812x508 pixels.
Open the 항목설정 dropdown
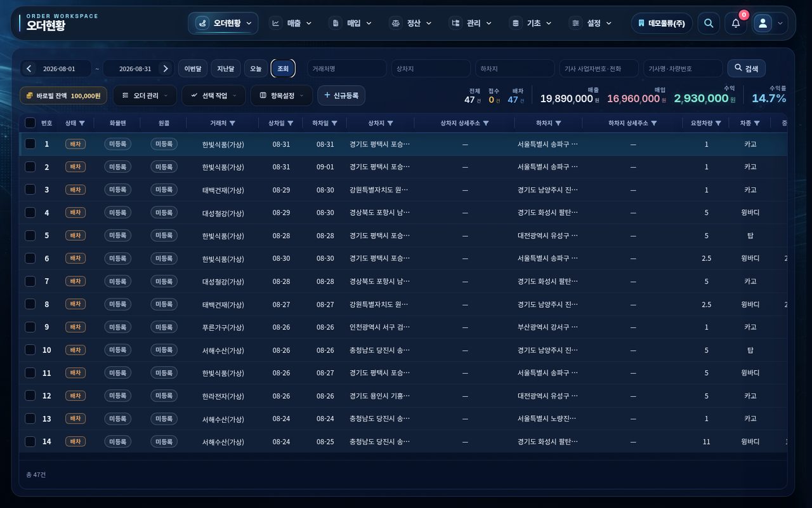[282, 96]
